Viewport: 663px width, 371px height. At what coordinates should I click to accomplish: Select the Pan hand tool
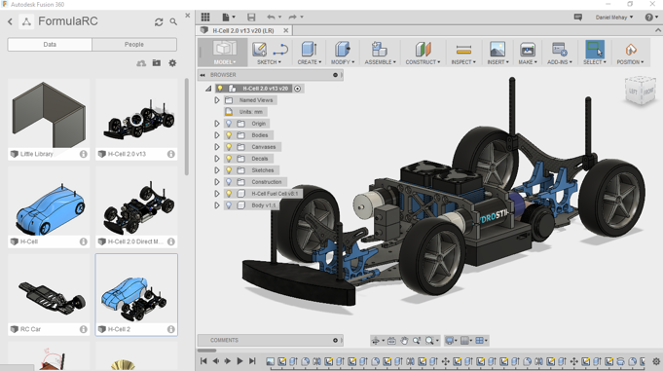(404, 341)
